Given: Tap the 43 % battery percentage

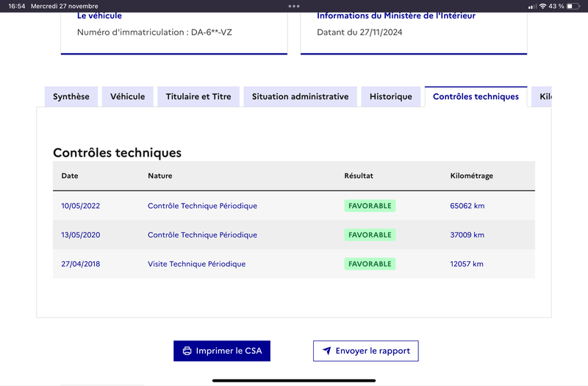Looking at the screenshot, I should click(x=556, y=6).
